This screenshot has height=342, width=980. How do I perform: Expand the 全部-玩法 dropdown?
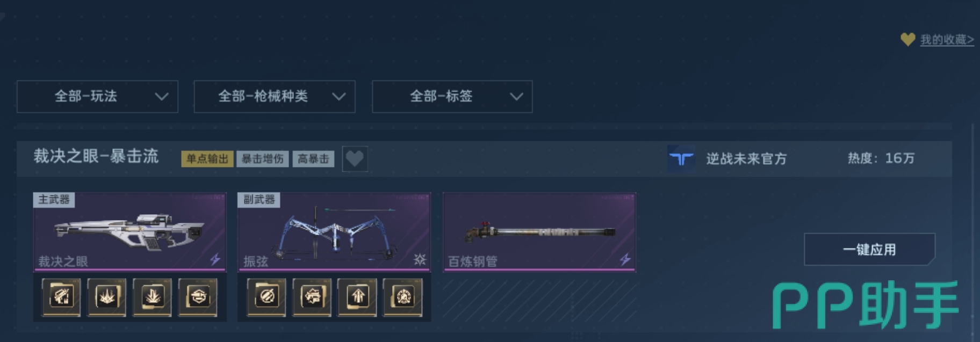point(97,97)
